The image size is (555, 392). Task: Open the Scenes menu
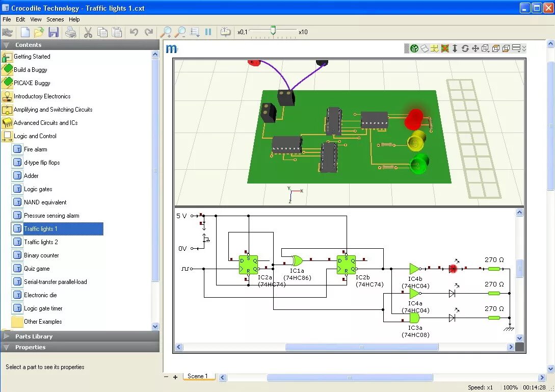point(55,19)
